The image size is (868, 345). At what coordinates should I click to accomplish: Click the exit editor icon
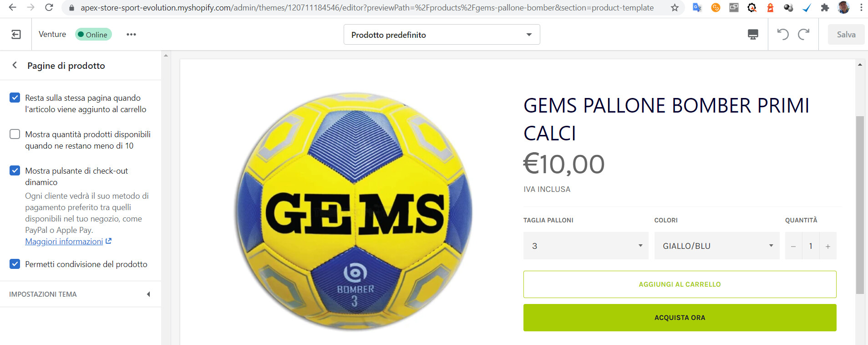pos(16,35)
